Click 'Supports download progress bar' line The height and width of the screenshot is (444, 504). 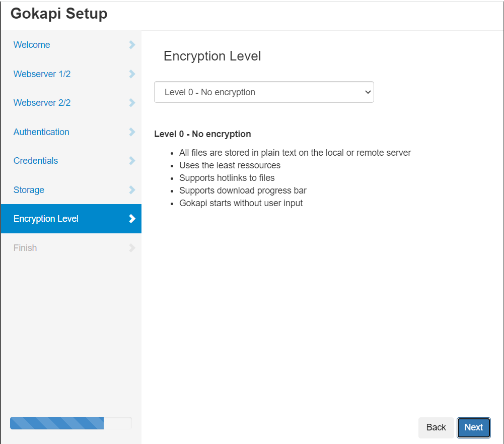click(243, 191)
